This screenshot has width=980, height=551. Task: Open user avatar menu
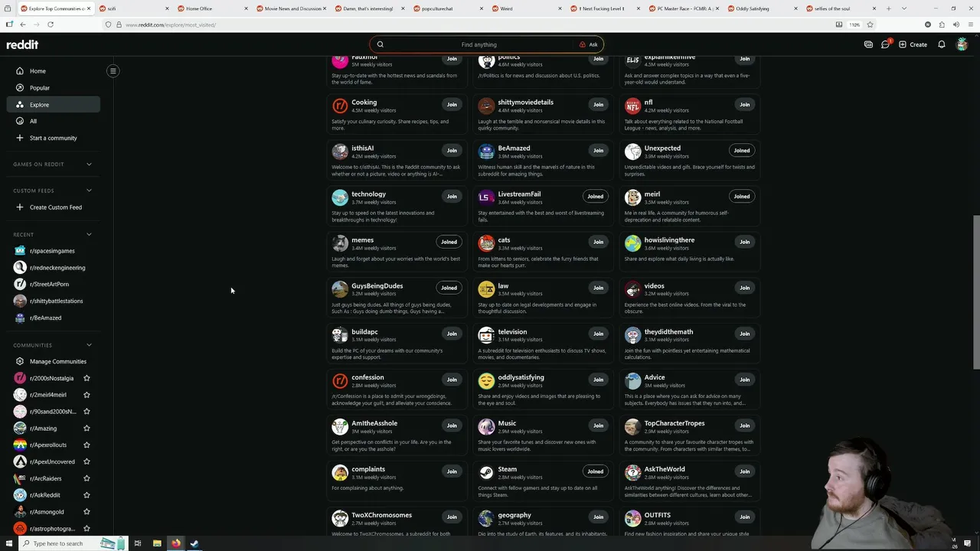(962, 44)
